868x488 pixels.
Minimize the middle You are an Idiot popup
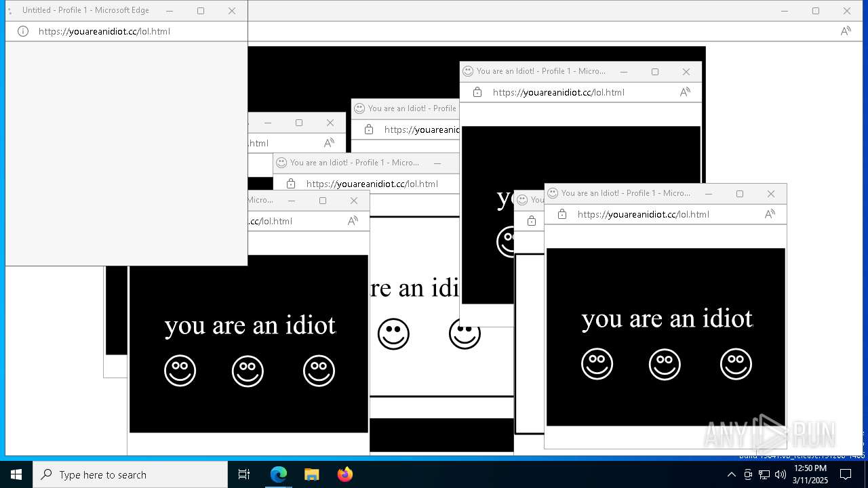pyautogui.click(x=437, y=163)
